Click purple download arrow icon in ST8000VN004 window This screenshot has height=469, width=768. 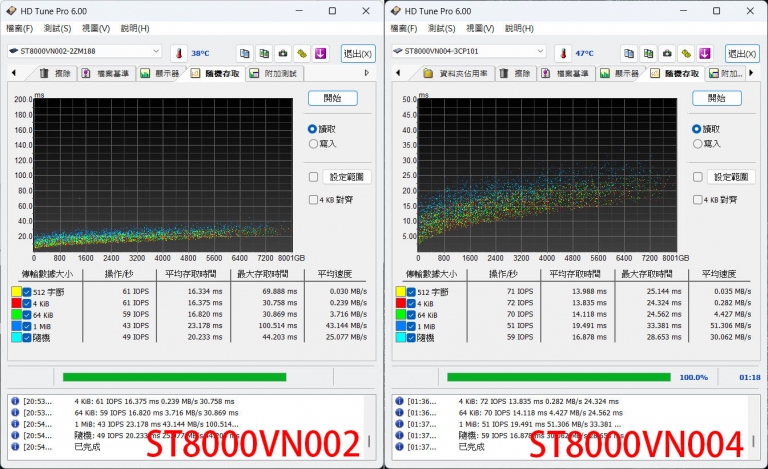[x=705, y=53]
